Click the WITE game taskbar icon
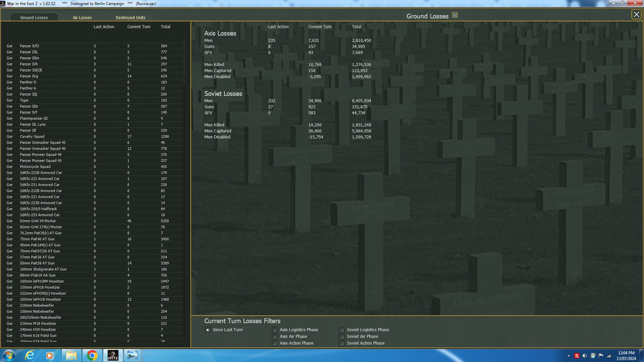The width and height of the screenshot is (644, 362). tap(113, 355)
